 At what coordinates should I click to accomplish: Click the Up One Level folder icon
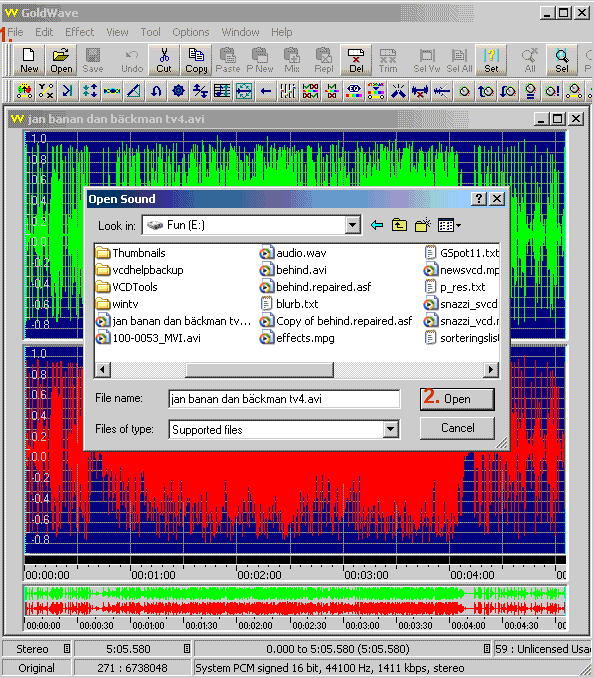(399, 225)
